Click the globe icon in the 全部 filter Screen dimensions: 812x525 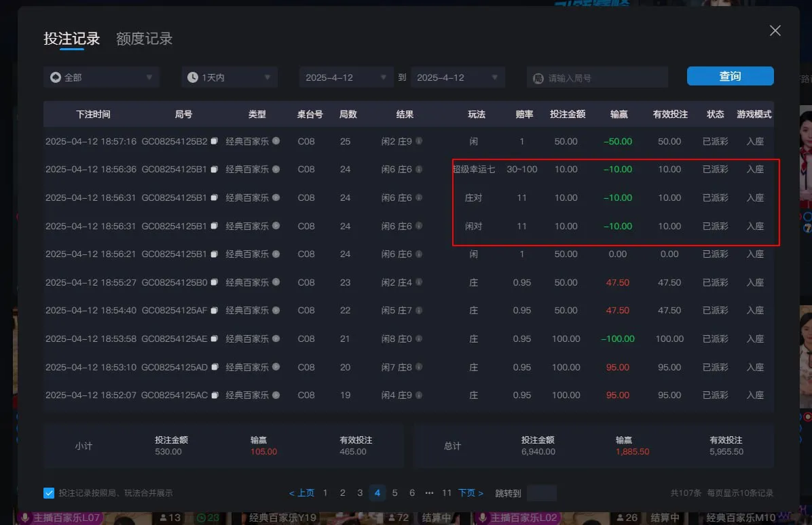click(x=55, y=77)
